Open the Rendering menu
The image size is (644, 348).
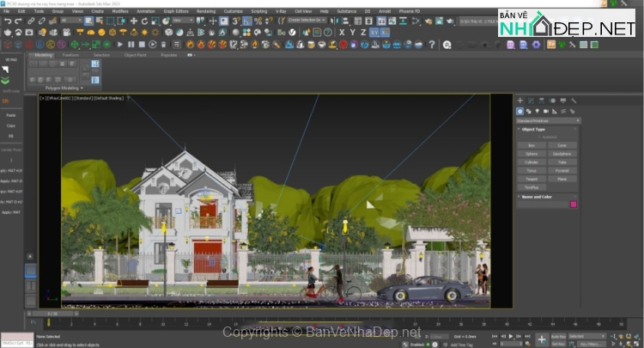(206, 11)
